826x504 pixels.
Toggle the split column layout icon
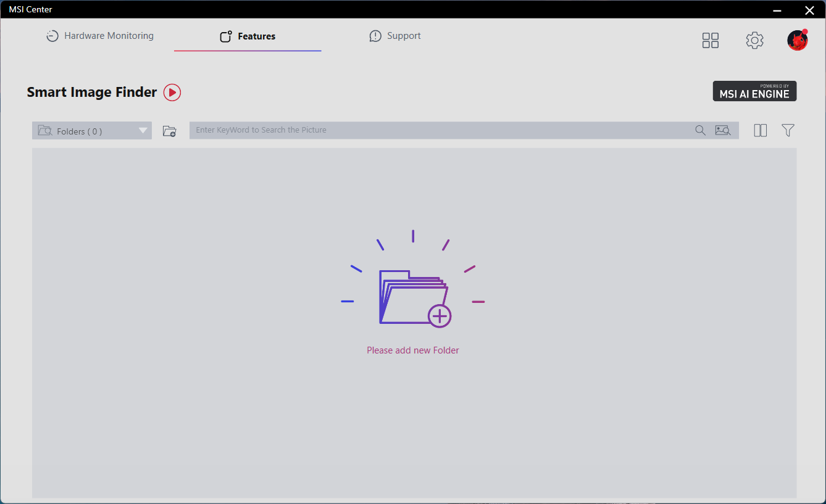click(x=760, y=130)
